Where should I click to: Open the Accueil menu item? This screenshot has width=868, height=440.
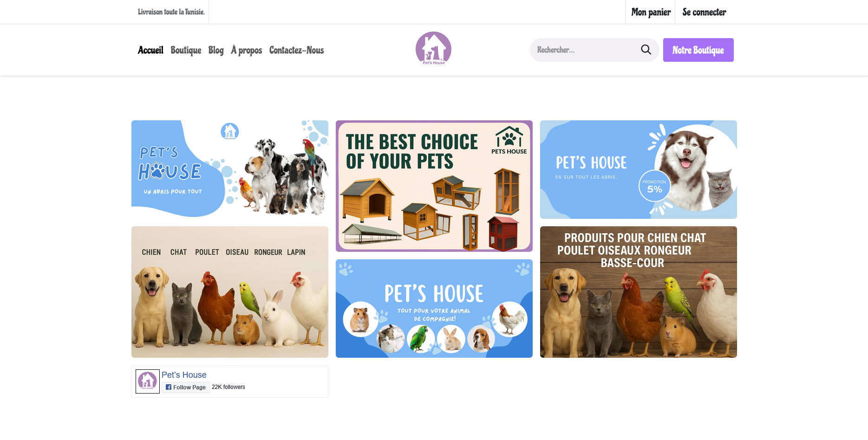[150, 50]
